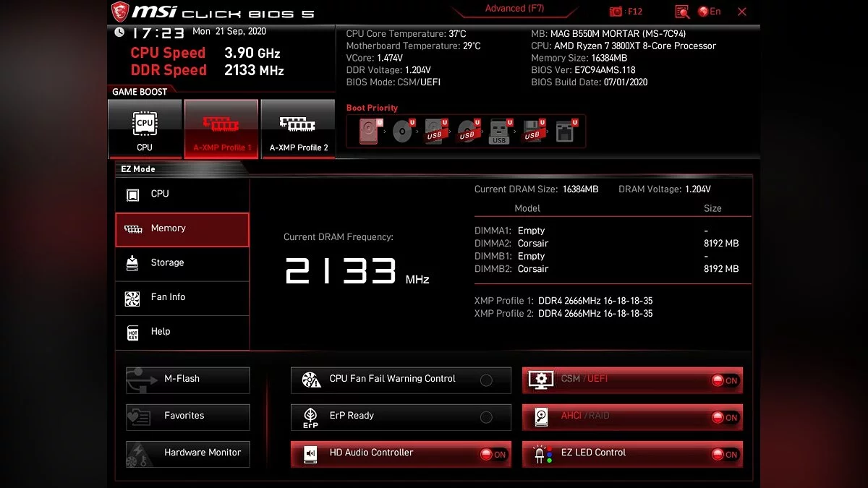Click the USB flash icon on M-Flash
868x488 pixels.
tap(141, 380)
